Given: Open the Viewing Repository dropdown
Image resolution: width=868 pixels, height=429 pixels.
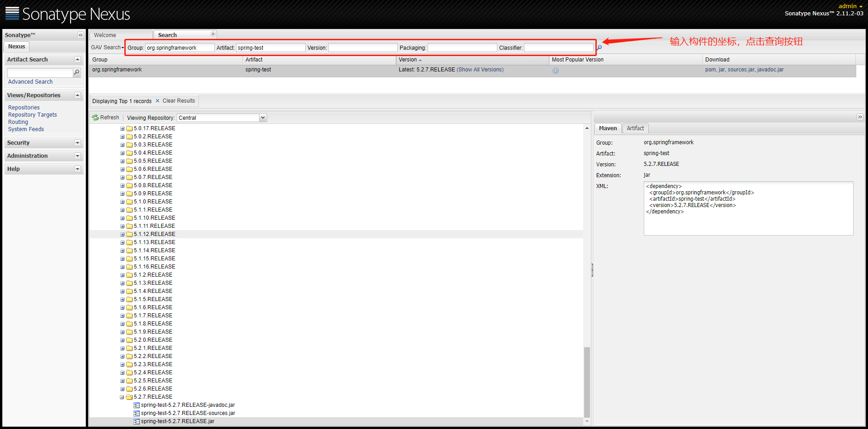Looking at the screenshot, I should (x=263, y=118).
